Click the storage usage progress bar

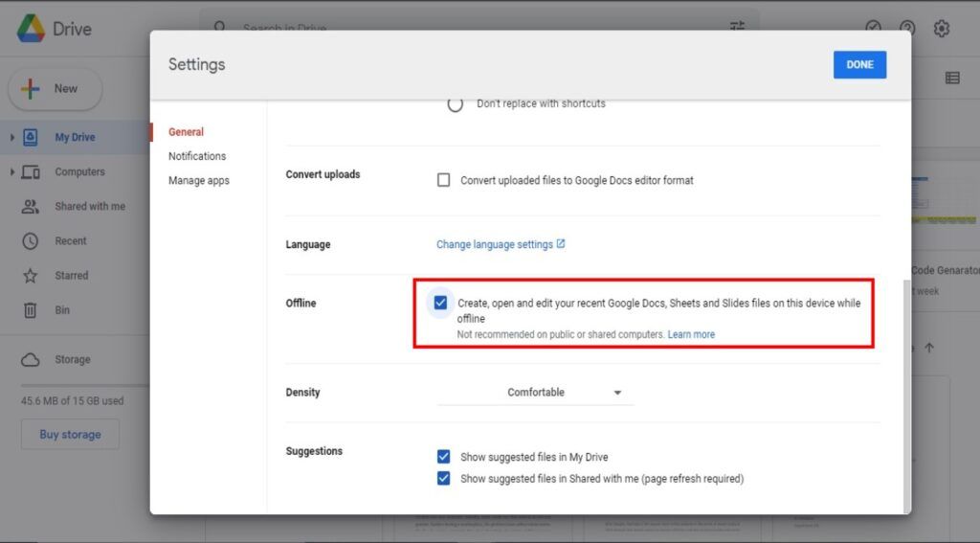coord(84,385)
